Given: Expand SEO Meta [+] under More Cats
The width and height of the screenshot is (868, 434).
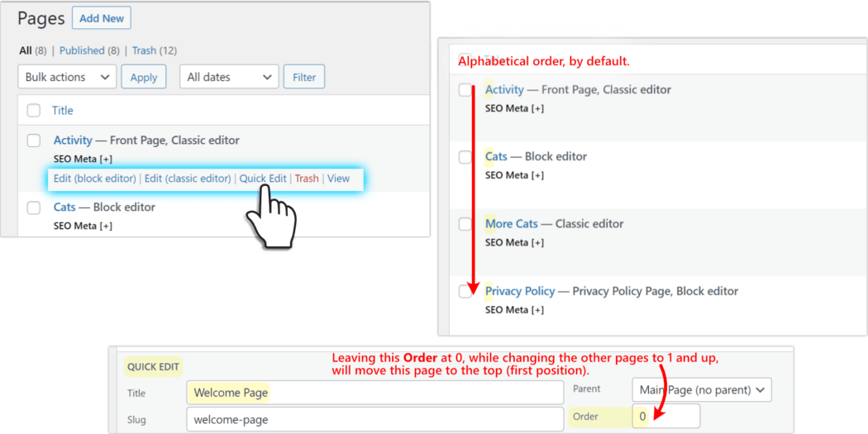Looking at the screenshot, I should coord(514,242).
